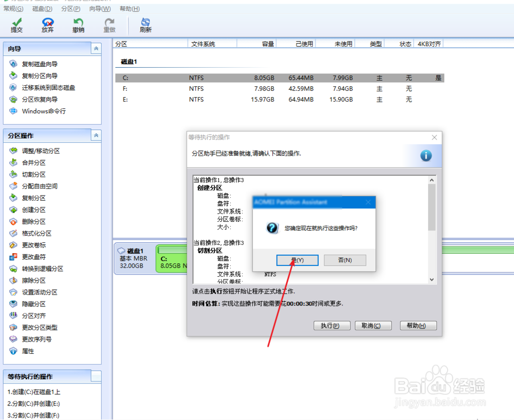Select pending operation 2.分割(C:)并创建(E:)
Image resolution: width=514 pixels, height=420 pixels.
click(33, 404)
